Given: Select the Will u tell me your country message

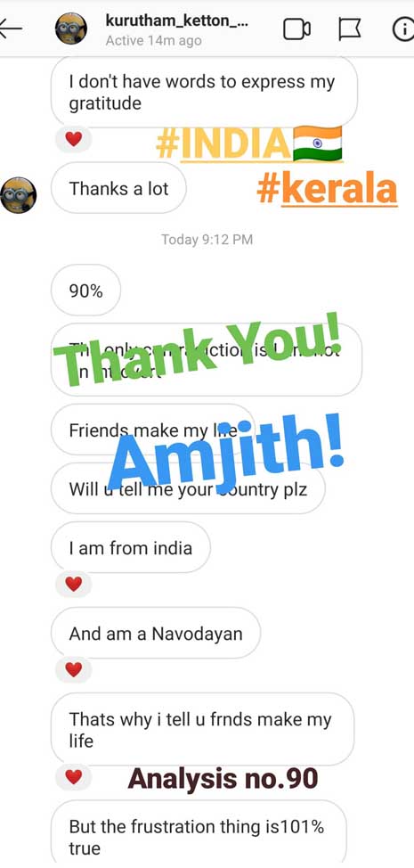Looking at the screenshot, I should [x=188, y=489].
